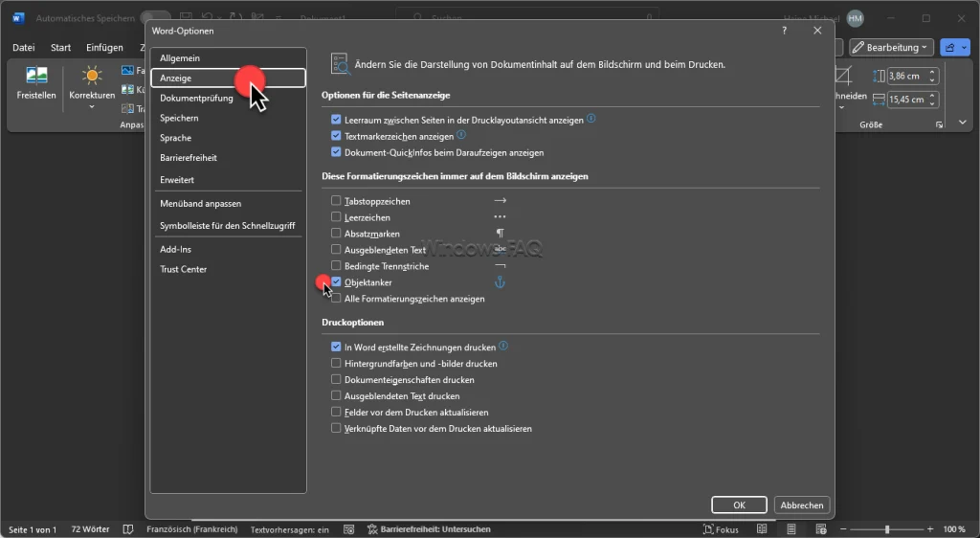Click the zoom slider in status bar
Image resolution: width=980 pixels, height=538 pixels.
tap(887, 529)
